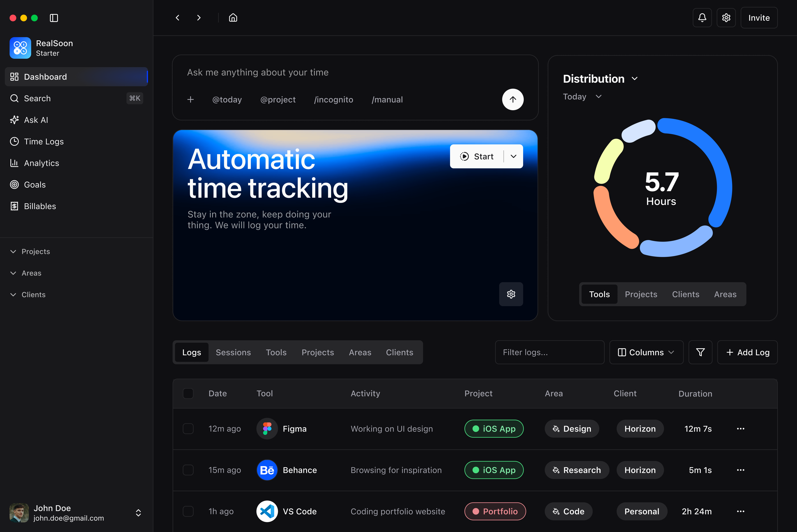
Task: Open the Goals section
Action: tap(35, 185)
